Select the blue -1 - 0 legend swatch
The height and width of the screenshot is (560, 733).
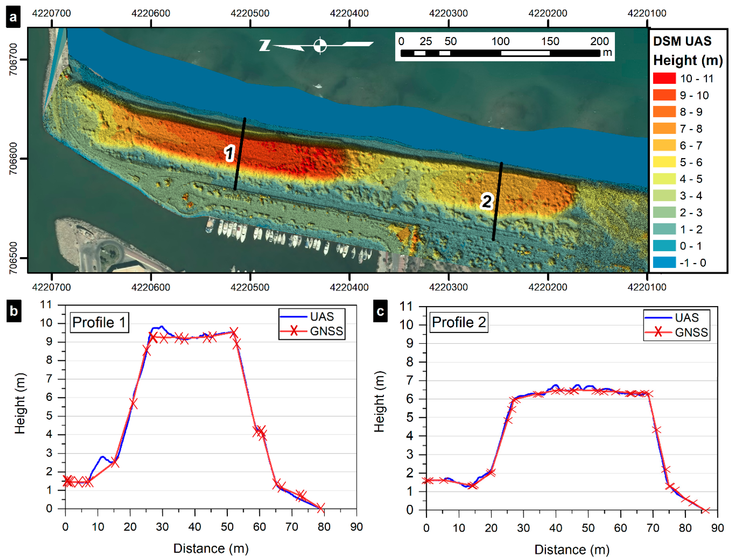point(664,262)
